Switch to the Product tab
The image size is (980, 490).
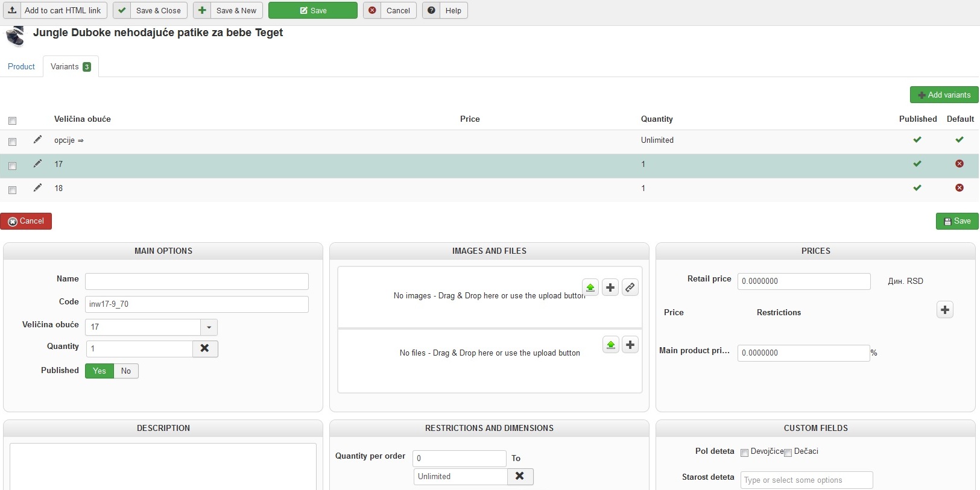pos(21,66)
